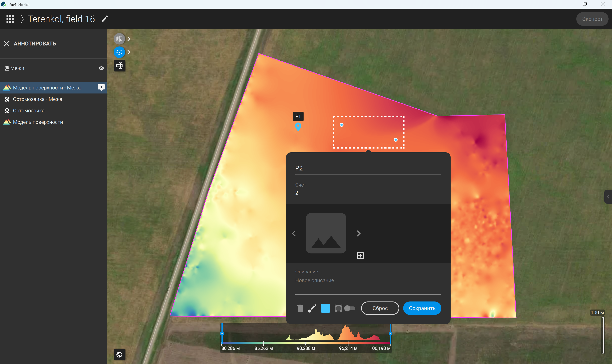
Task: Expand the collapsed right side panel
Action: tap(608, 197)
